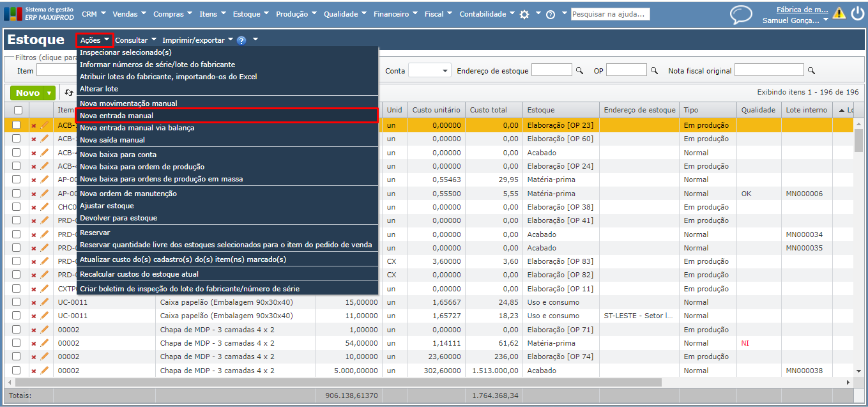
Task: Open the Novo button dropdown arrow
Action: 49,93
